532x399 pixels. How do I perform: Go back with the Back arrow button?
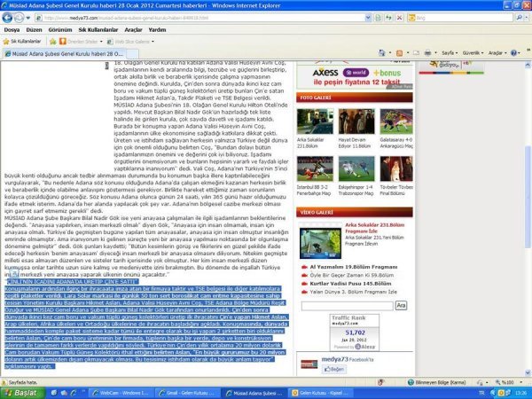coord(7,18)
